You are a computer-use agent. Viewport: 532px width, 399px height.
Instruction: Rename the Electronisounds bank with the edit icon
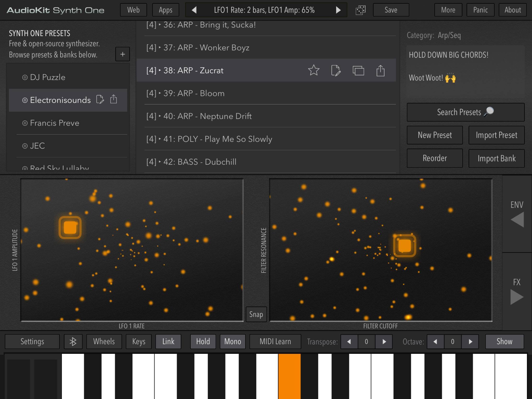(x=100, y=100)
